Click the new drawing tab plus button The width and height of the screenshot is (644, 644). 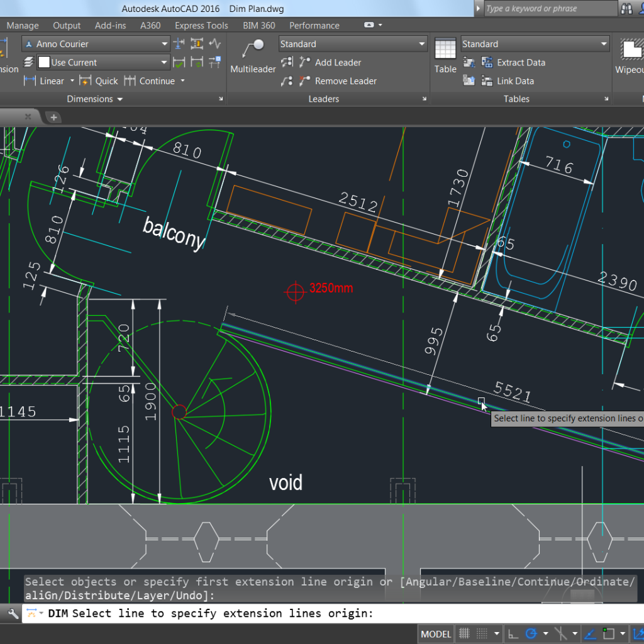click(53, 118)
